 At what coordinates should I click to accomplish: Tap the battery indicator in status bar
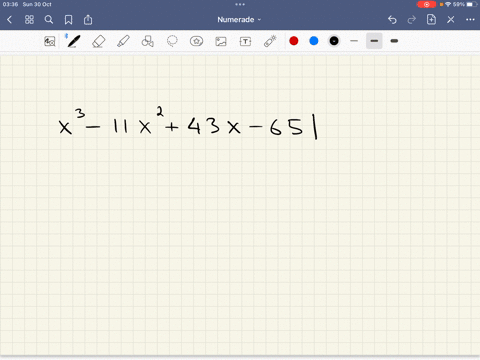click(x=472, y=4)
